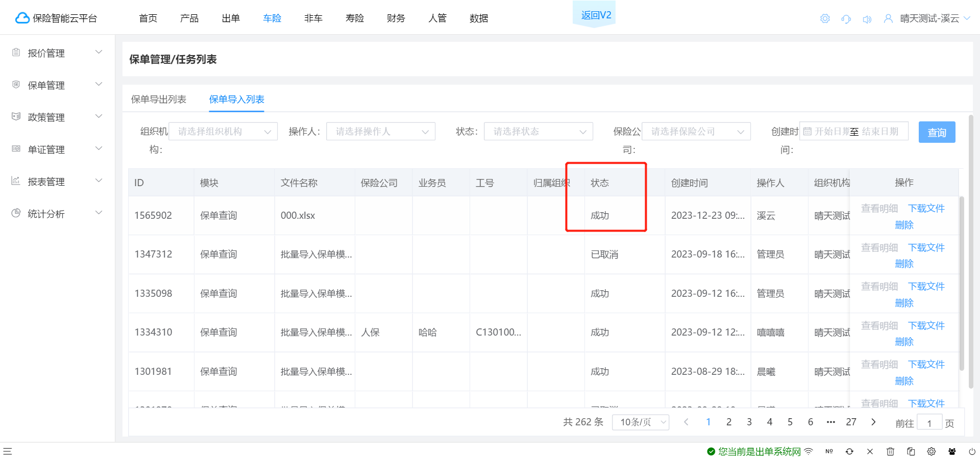The width and height of the screenshot is (980, 460).
Task: Click the hamburger menu icon at bottom left
Action: [x=8, y=451]
